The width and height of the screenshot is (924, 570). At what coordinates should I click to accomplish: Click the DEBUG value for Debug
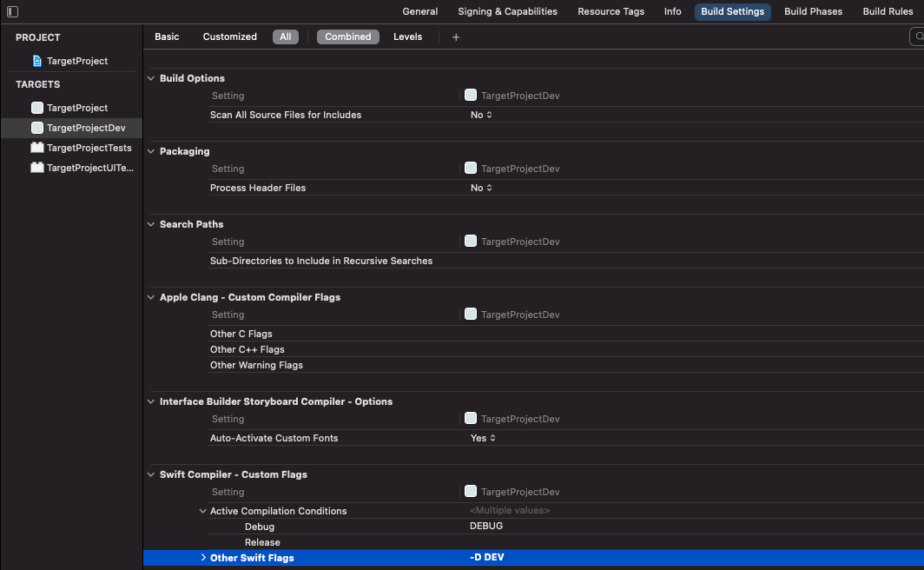486,526
